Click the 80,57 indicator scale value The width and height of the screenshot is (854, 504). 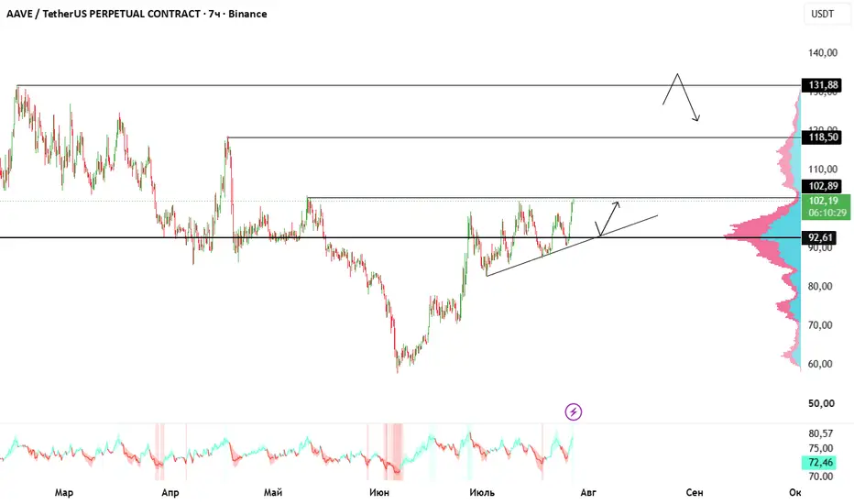tap(821, 433)
